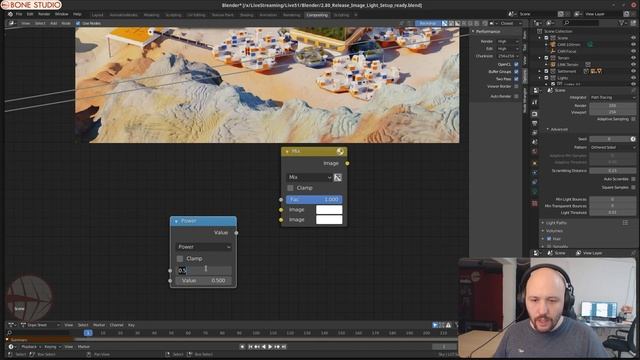Click the outliner search field

pyautogui.click(x=581, y=23)
